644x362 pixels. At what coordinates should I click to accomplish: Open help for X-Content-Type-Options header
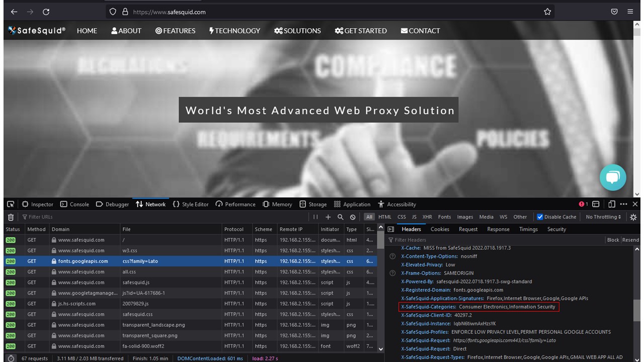pyautogui.click(x=392, y=256)
